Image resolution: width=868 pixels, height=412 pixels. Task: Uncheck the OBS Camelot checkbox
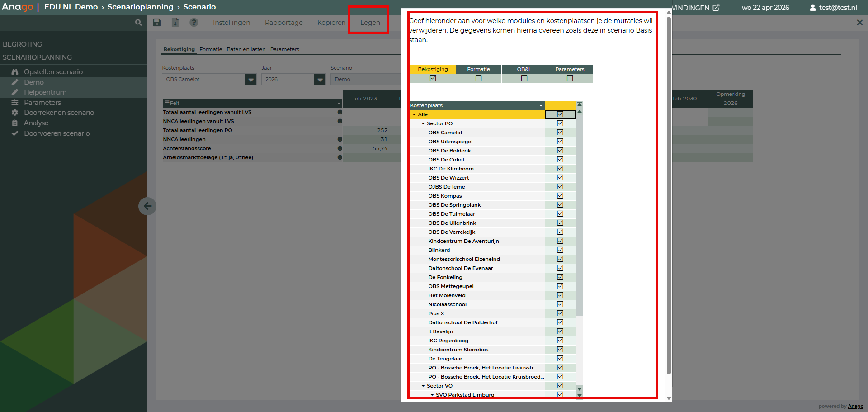coord(560,133)
